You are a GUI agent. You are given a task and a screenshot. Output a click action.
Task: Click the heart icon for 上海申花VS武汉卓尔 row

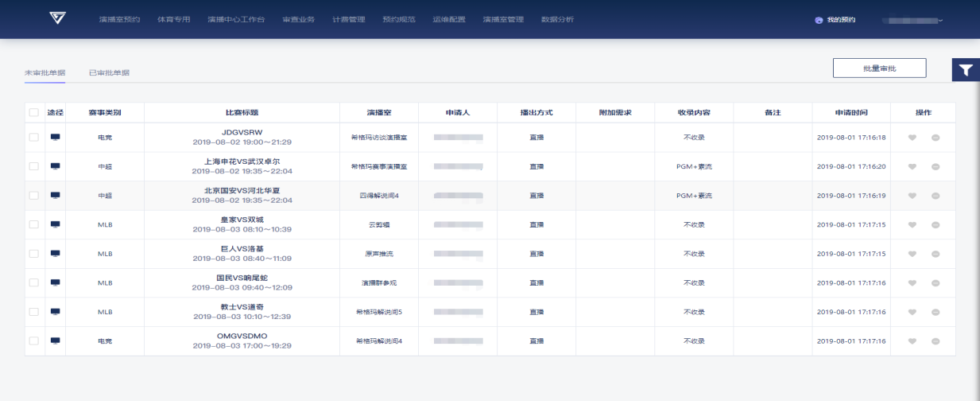[x=912, y=166]
